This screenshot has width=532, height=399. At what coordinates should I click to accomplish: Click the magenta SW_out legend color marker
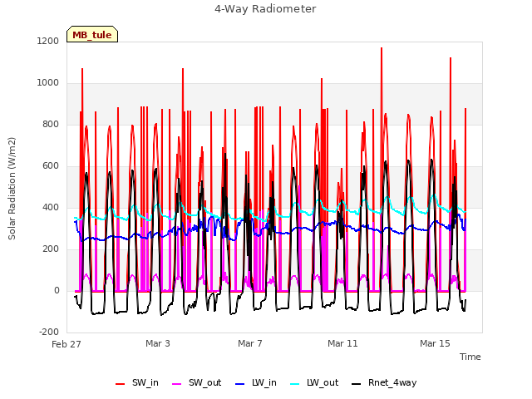(x=177, y=384)
